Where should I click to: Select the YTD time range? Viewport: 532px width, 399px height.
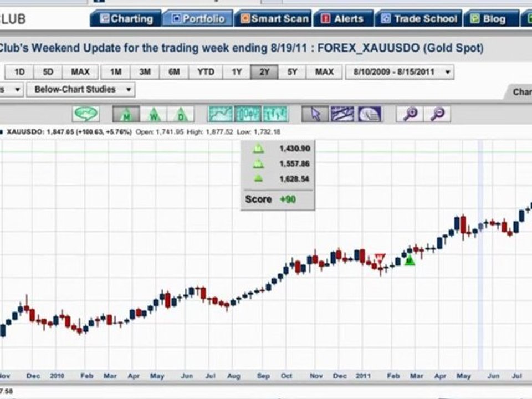click(x=206, y=72)
